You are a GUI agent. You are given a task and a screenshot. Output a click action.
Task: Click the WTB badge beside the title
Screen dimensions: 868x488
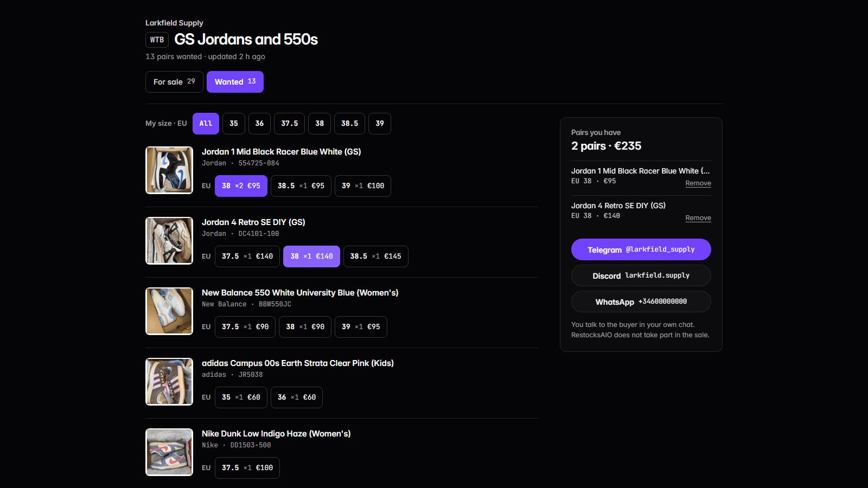(157, 40)
